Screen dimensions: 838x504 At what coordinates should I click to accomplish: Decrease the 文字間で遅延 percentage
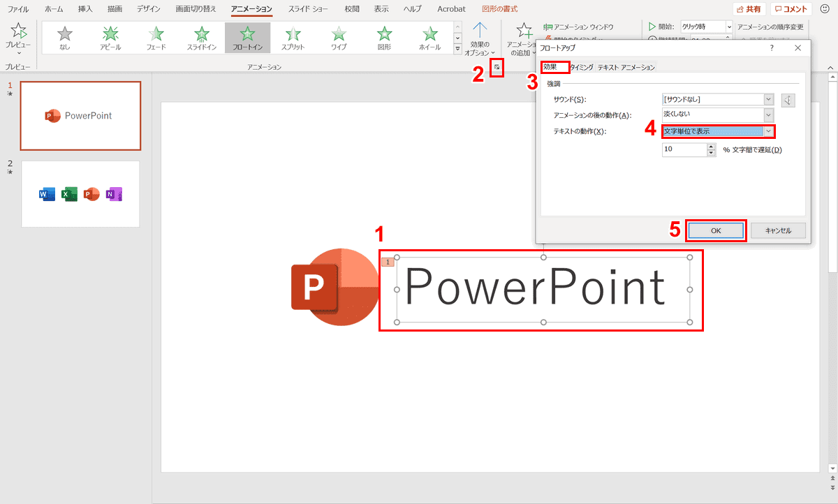point(712,153)
